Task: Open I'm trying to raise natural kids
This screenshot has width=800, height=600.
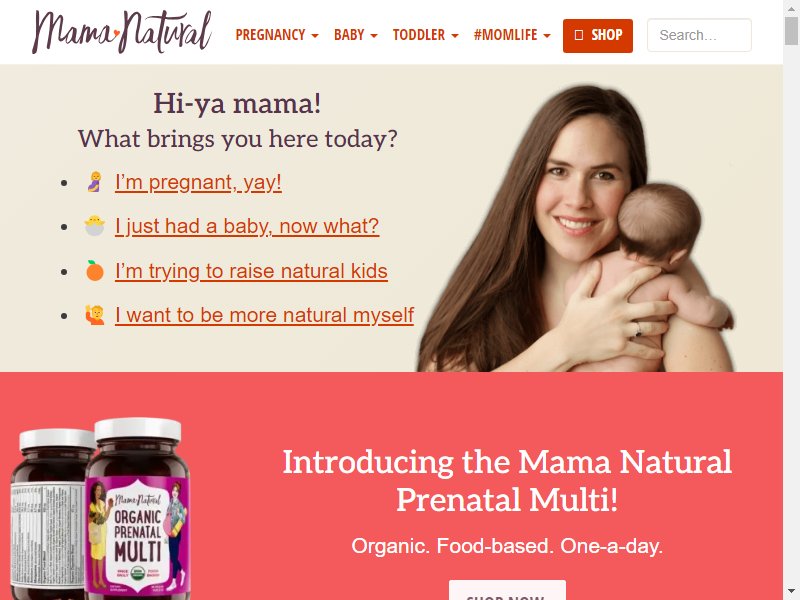Action: coord(251,271)
